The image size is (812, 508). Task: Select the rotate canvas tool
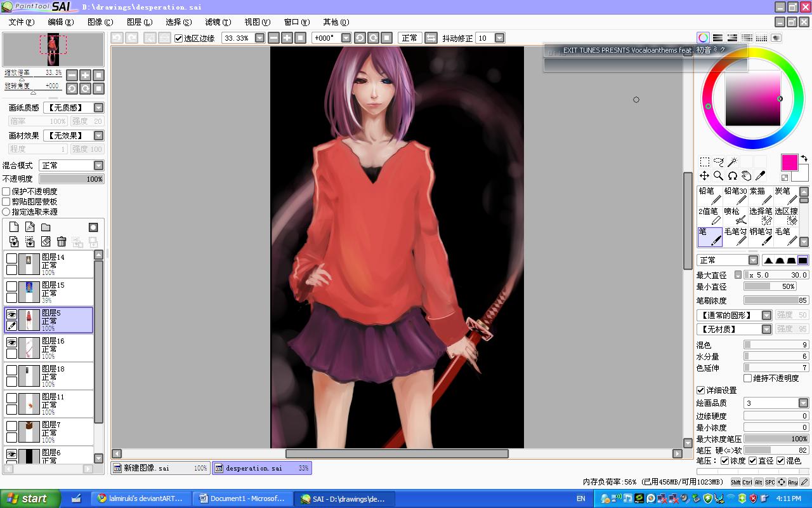coord(732,176)
